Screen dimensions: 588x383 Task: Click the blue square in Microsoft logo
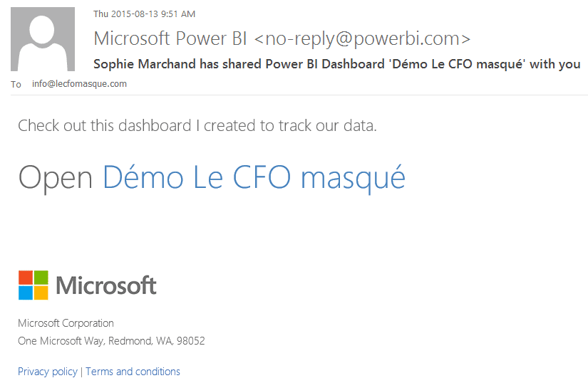click(x=26, y=293)
